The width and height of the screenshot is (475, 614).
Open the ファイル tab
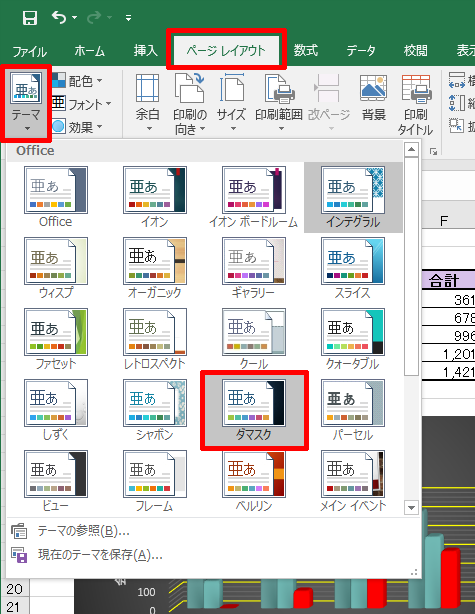pyautogui.click(x=30, y=51)
